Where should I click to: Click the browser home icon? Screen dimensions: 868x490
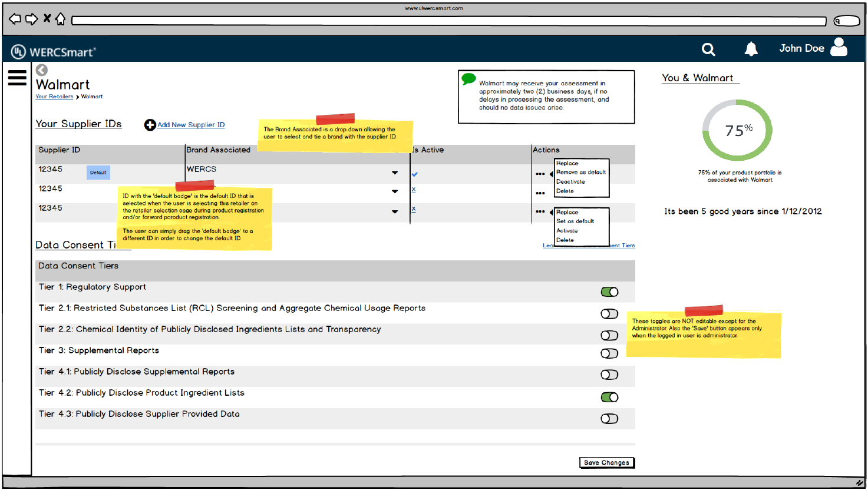[60, 19]
